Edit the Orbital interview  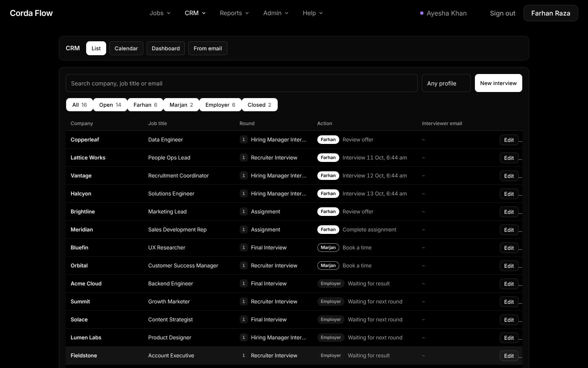click(x=509, y=266)
